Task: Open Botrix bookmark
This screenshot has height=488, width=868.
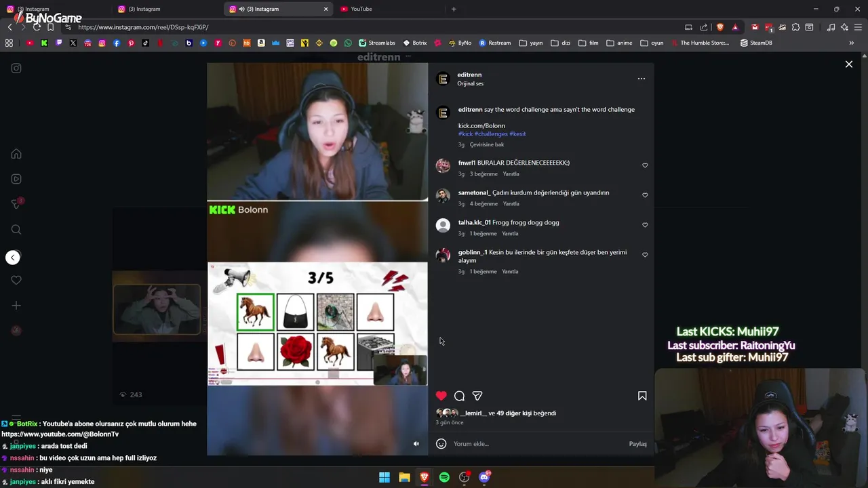Action: pos(415,43)
